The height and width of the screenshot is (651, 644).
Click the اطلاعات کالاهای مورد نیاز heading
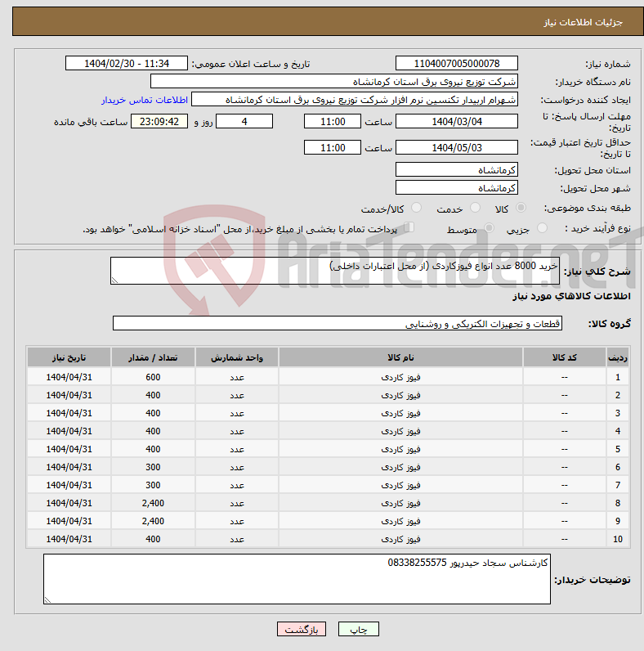(x=571, y=296)
